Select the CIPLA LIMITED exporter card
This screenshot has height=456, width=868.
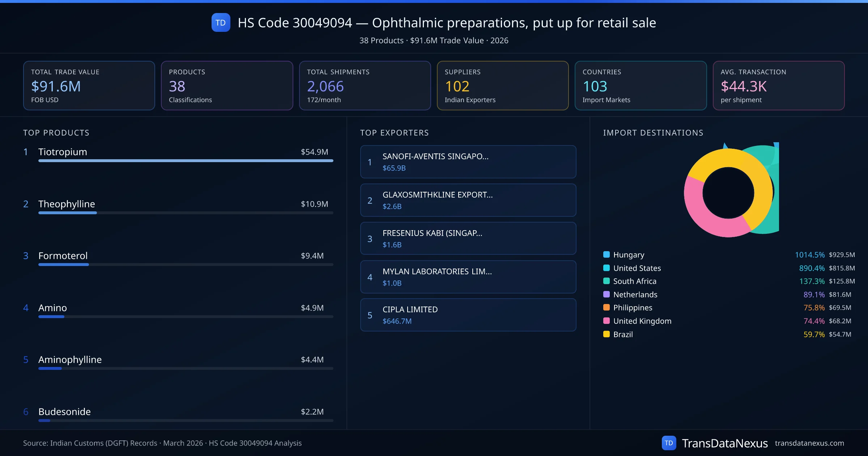click(468, 315)
